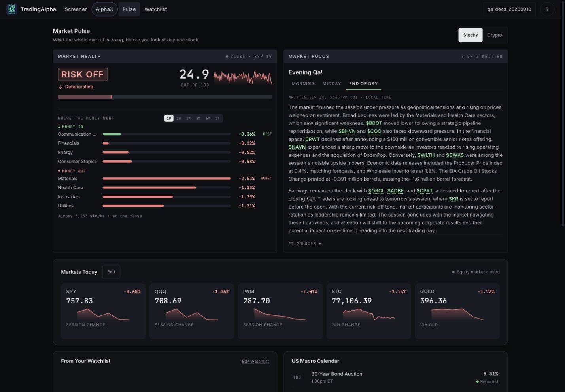The image size is (565, 392).
Task: Open the $KR ticker link
Action: point(454,199)
